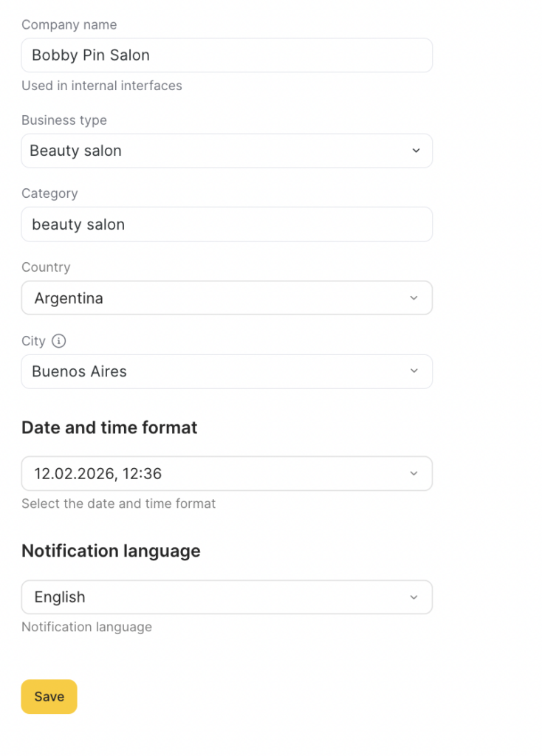This screenshot has height=756, width=542.
Task: Click the 'Used in internal interfaces' hint text
Action: (101, 86)
